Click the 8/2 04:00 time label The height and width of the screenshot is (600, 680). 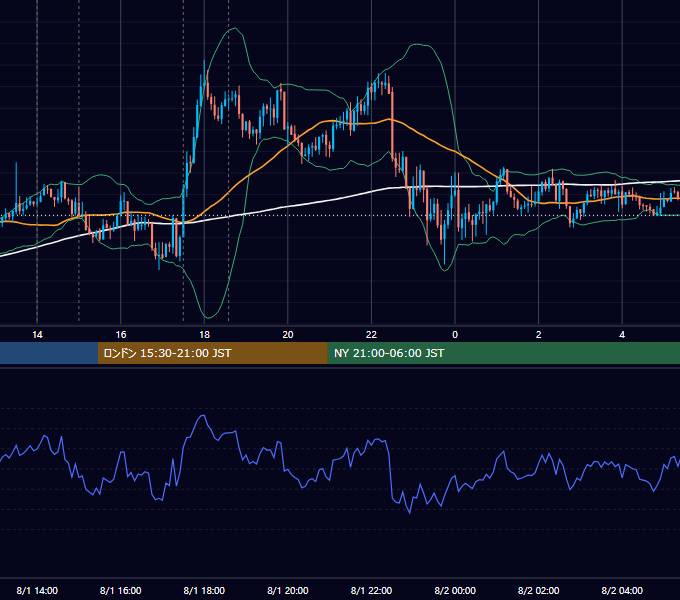[622, 590]
